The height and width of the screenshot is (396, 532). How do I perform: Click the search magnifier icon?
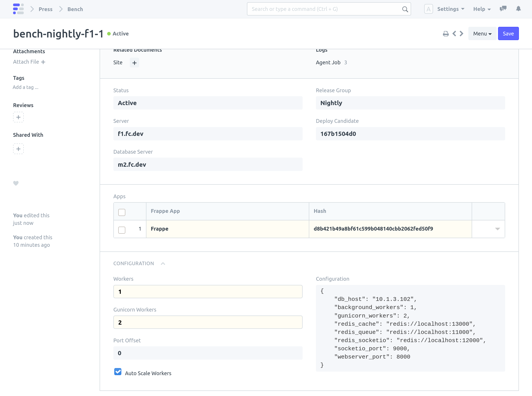tap(405, 9)
